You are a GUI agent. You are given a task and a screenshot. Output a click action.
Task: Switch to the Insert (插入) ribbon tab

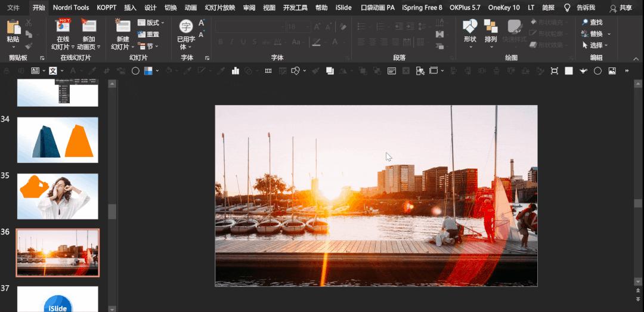pyautogui.click(x=130, y=8)
